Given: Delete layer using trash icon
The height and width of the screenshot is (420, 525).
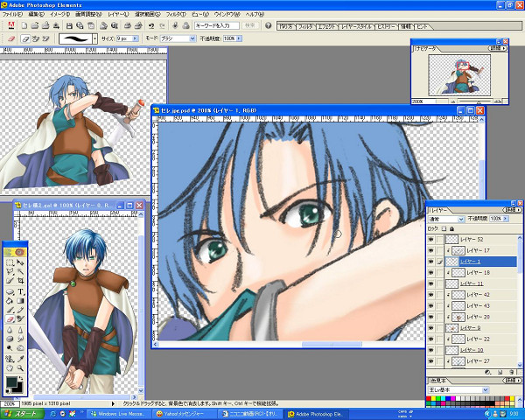Looking at the screenshot, I should coord(512,372).
